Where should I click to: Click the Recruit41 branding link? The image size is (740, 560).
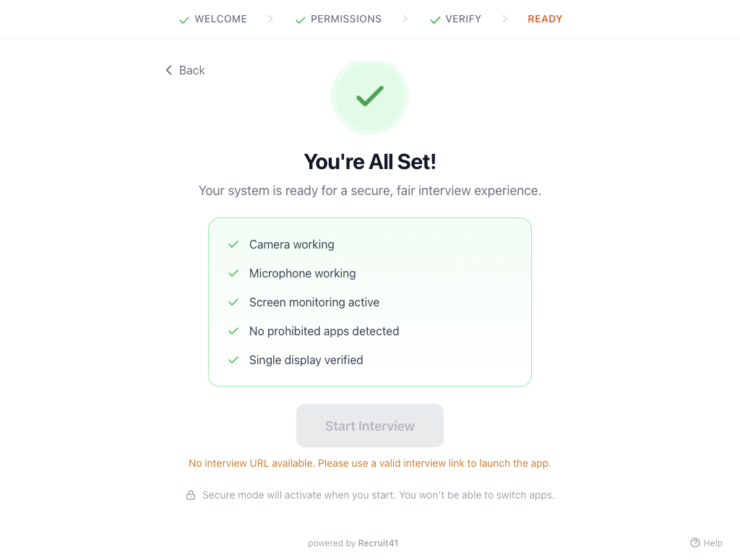coord(378,543)
